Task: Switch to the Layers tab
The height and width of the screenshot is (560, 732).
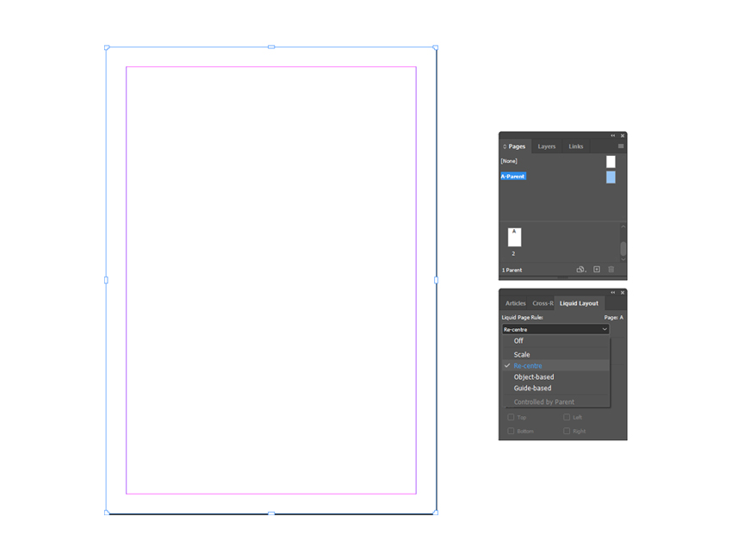Action: [547, 146]
